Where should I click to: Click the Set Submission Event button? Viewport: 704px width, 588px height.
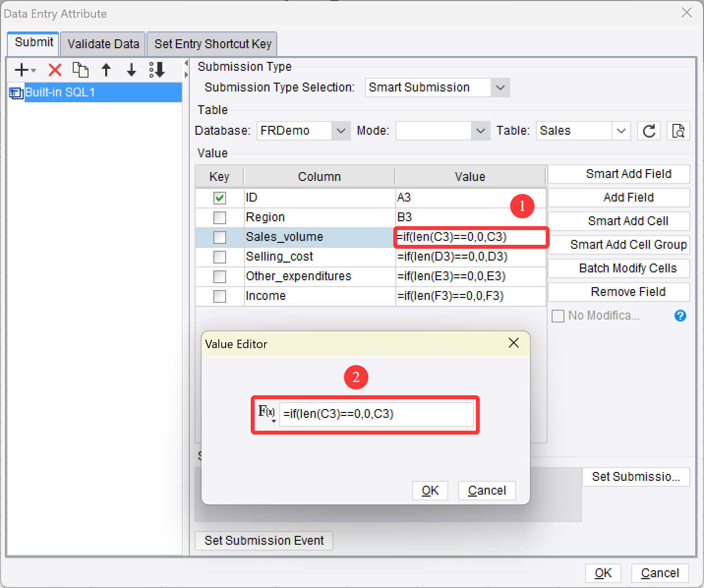coord(264,540)
